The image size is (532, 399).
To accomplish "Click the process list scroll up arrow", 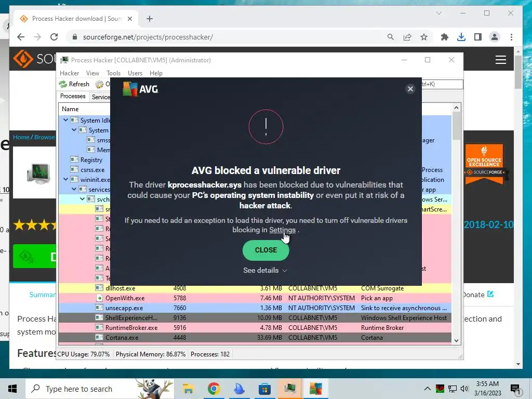I will coord(456,108).
